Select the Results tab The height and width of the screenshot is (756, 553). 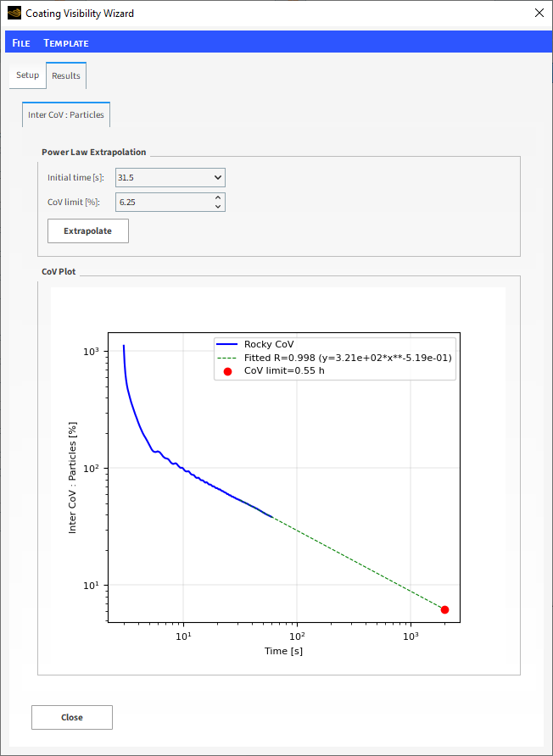tap(66, 75)
